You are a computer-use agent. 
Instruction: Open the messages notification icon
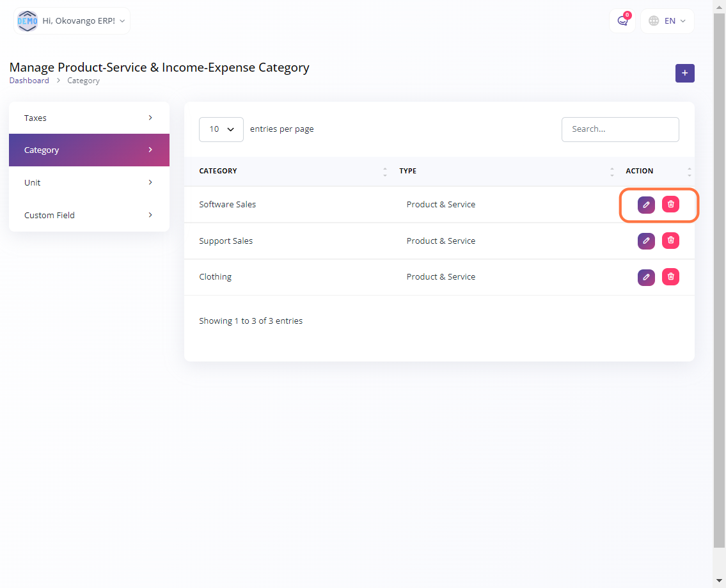click(622, 21)
